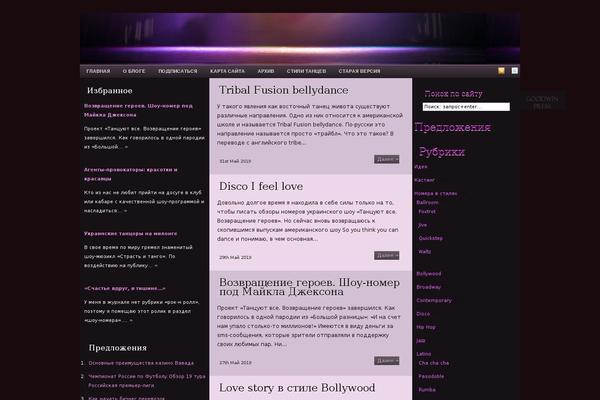Open Основные преимущества казино link

pos(141,363)
